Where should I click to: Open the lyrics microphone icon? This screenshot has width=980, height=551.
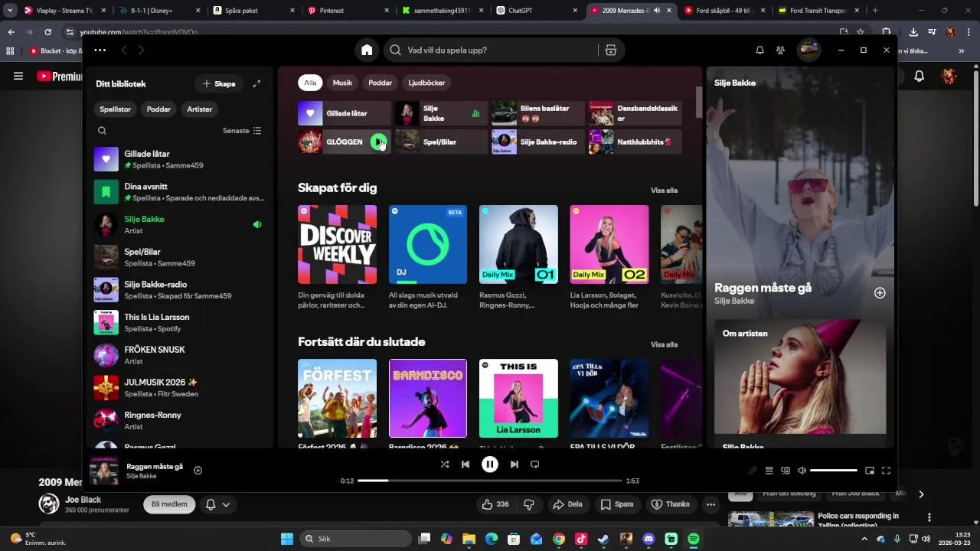pyautogui.click(x=753, y=471)
